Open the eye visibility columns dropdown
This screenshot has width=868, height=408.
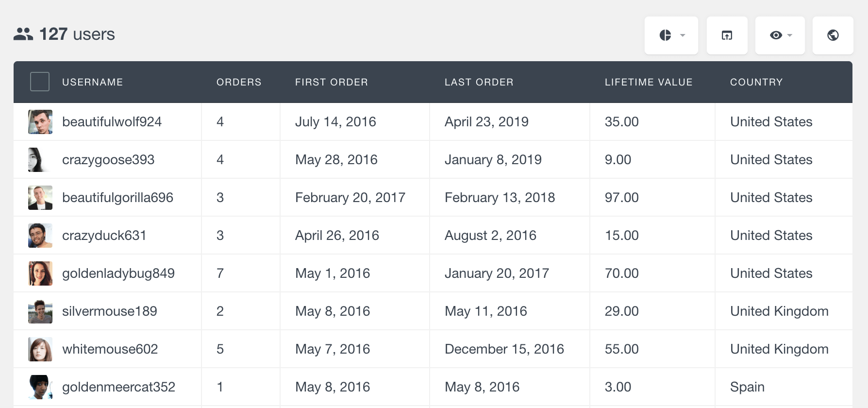780,35
